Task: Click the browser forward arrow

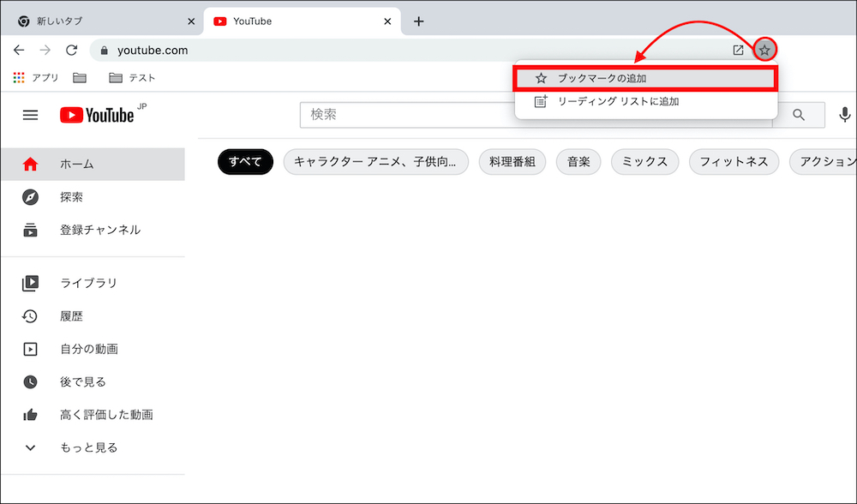Action: point(45,51)
